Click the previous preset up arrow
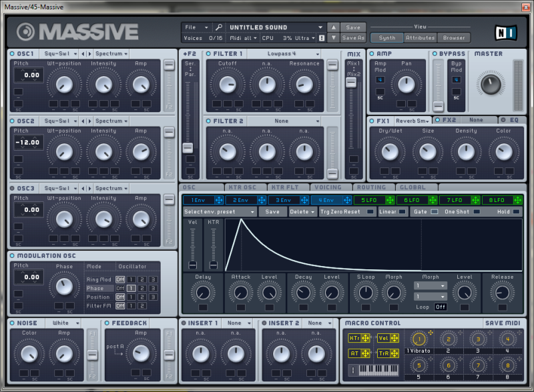The image size is (534, 392). coord(333,27)
